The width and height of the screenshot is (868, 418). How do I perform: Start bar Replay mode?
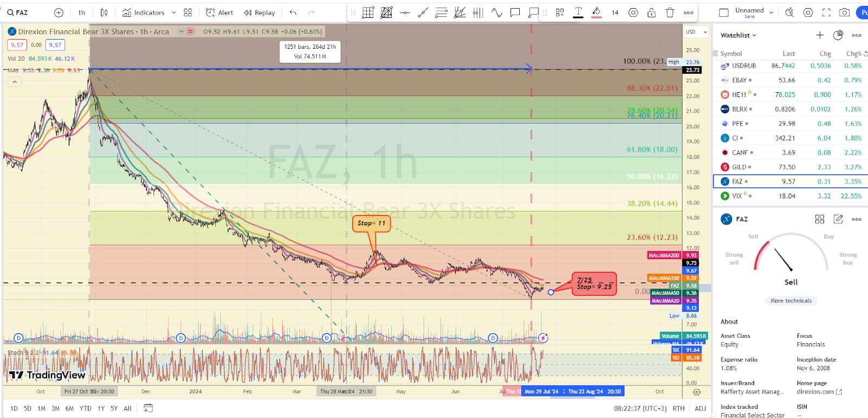[259, 12]
